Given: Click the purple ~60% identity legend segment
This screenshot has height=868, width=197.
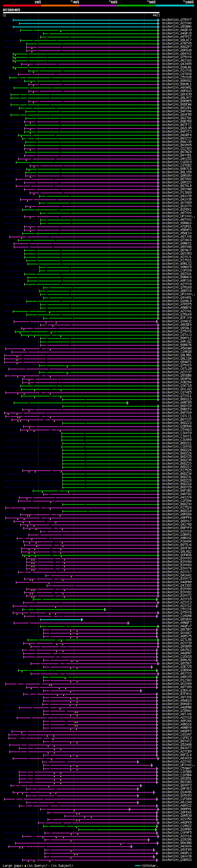Looking at the screenshot, I should 98,6.
